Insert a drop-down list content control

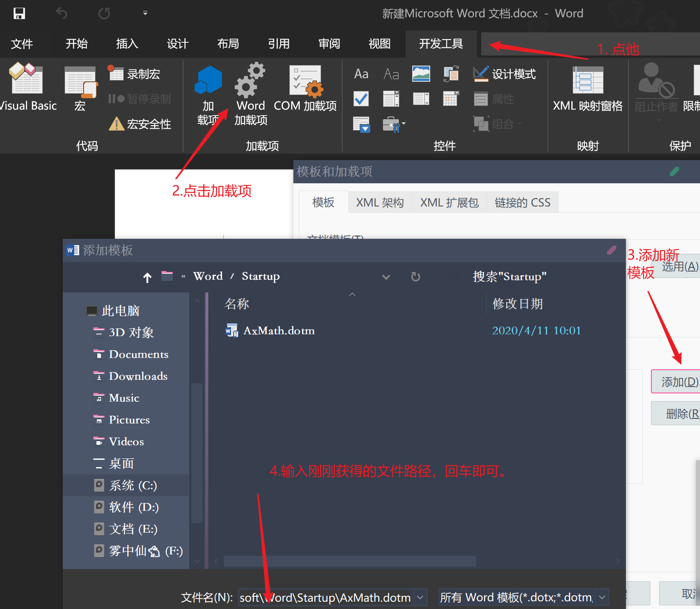click(421, 99)
